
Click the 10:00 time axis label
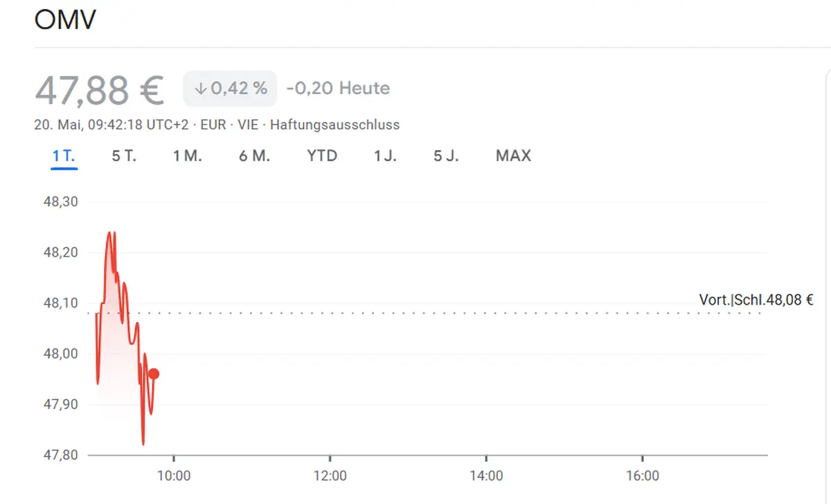click(x=174, y=476)
